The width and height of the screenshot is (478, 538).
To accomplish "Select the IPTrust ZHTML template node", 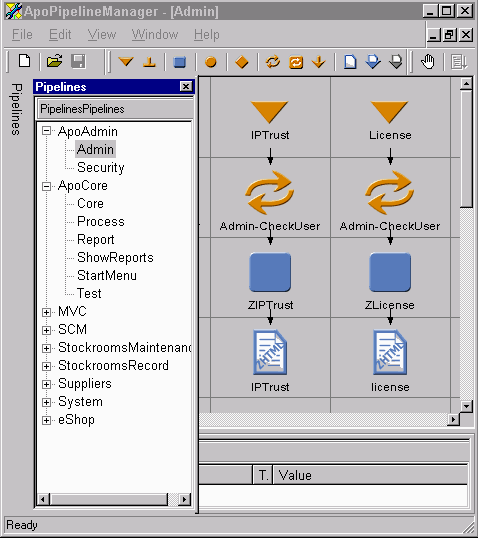I will (270, 352).
